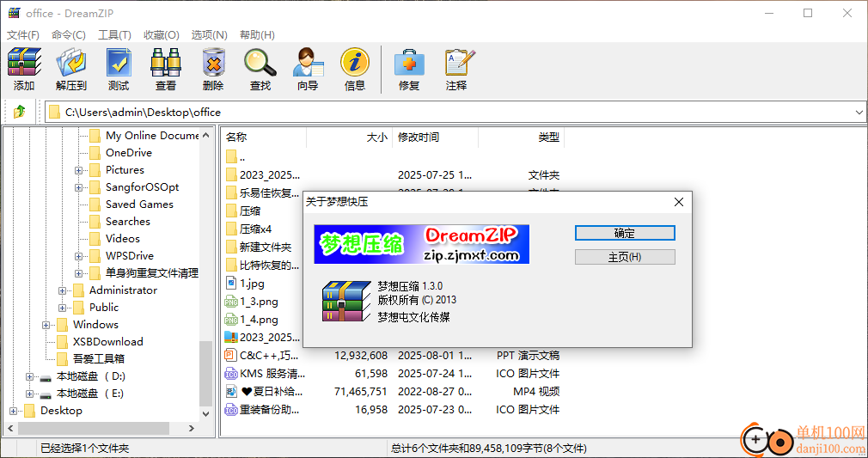
Task: Expand the 单身狗重复文件清理 tree node
Action: pos(78,273)
